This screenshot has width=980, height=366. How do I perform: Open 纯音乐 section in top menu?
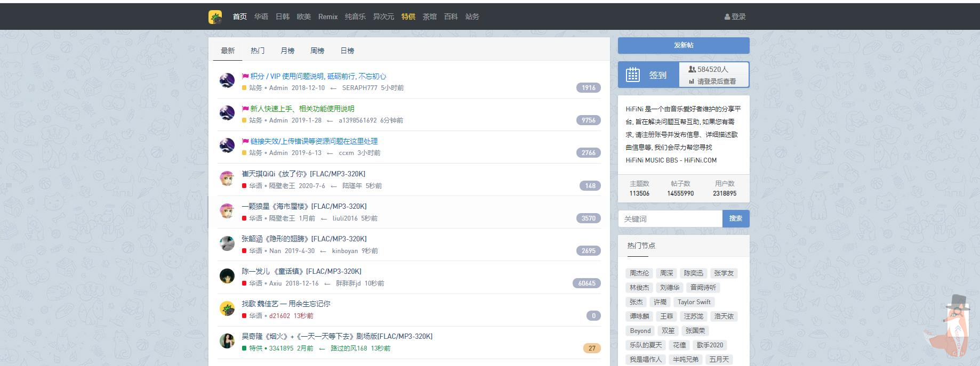pos(355,17)
